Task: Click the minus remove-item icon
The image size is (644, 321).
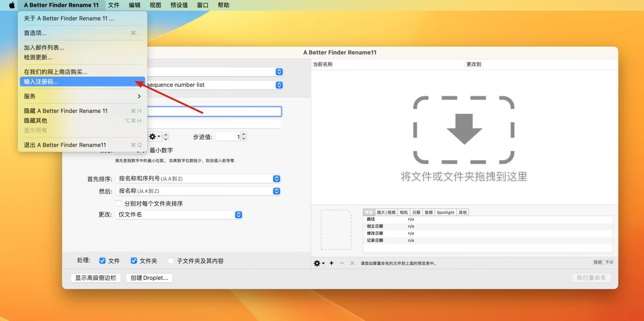Action: point(342,263)
